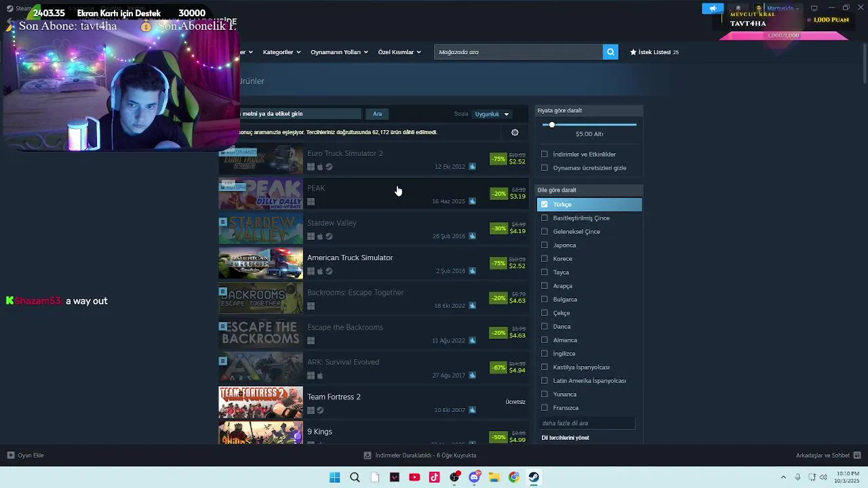The height and width of the screenshot is (488, 868).
Task: Open the Team Fortress 2 thumbnail
Action: pos(260,403)
